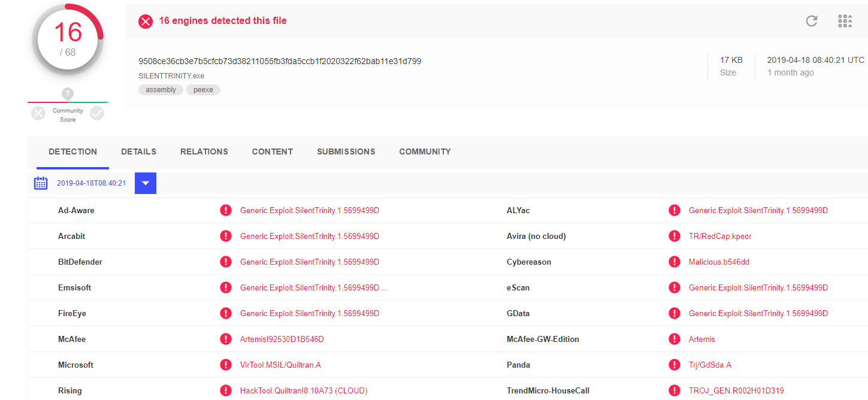Viewport: 868px width, 400px height.
Task: Click the alert icon in TrendMicro-HouseCall row
Action: [675, 390]
